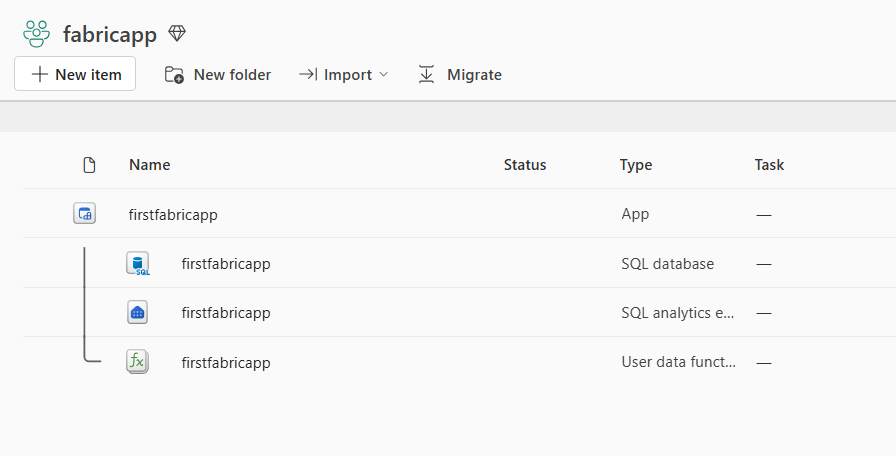Click the diamond capacity icon beside fabricapp
Image resolution: width=896 pixels, height=456 pixels.
(x=177, y=33)
